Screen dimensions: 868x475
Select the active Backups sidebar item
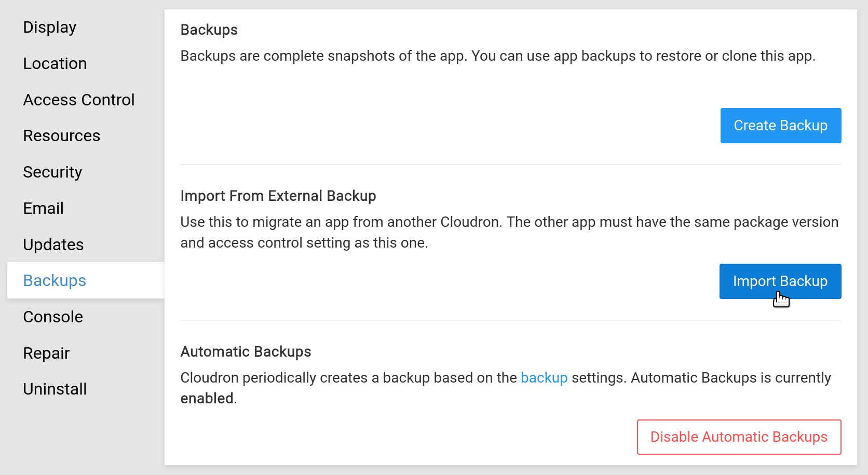click(55, 280)
